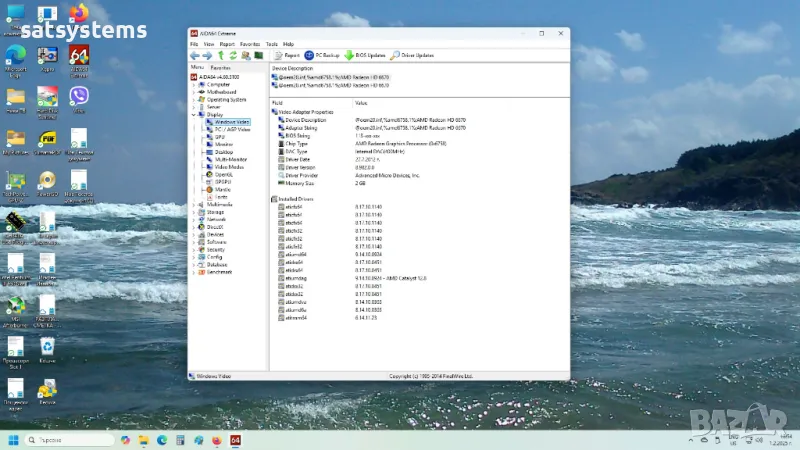This screenshot has height=450, width=800.
Task: Click the PC Backup toolbar button
Action: (322, 56)
